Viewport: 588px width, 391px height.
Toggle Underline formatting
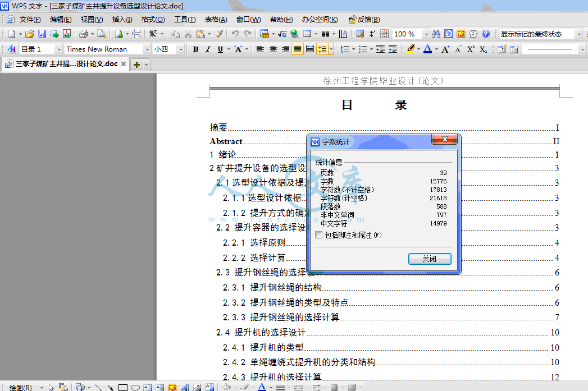(x=220, y=49)
